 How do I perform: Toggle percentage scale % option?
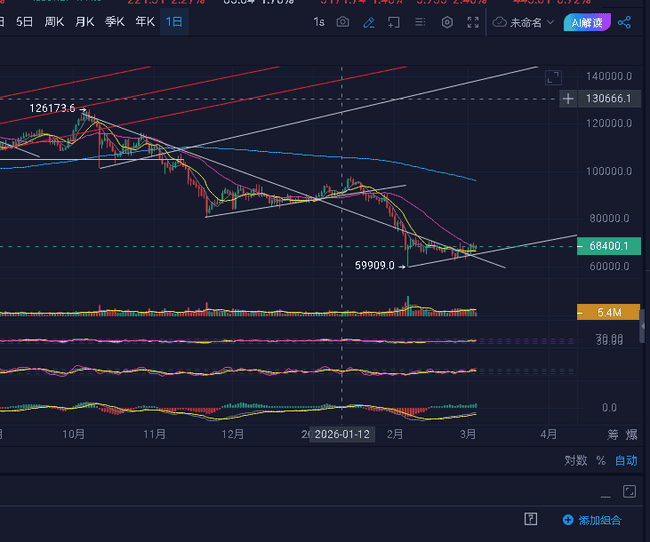(600, 461)
